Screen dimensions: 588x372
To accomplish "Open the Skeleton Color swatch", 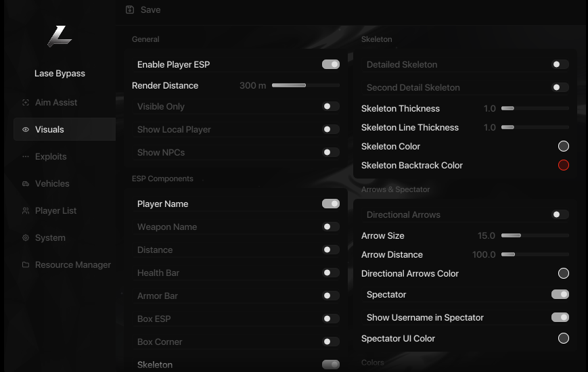I will (x=563, y=146).
